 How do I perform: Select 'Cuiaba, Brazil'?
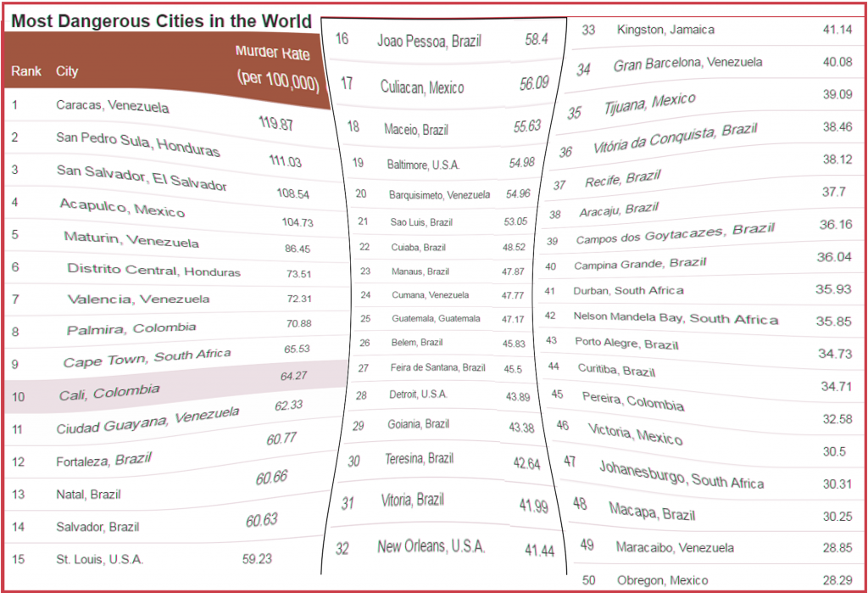(x=419, y=248)
